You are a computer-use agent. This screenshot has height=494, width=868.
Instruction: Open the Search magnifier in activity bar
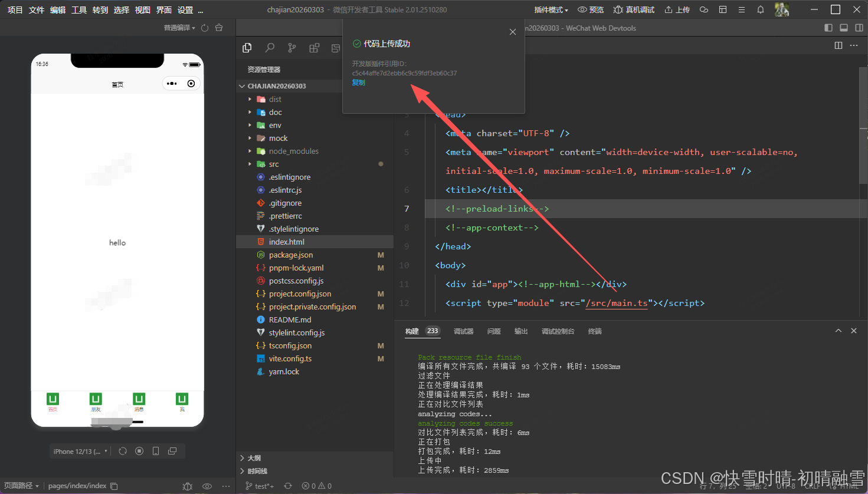click(270, 48)
